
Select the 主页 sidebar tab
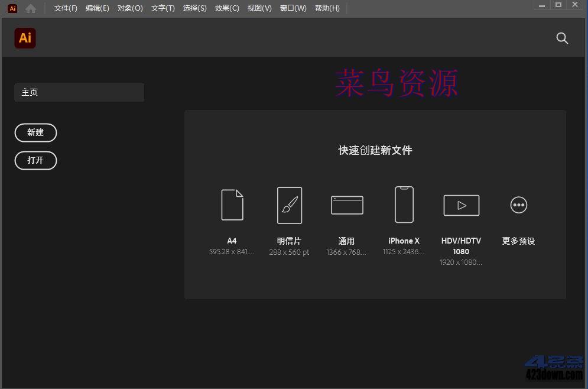[x=79, y=92]
